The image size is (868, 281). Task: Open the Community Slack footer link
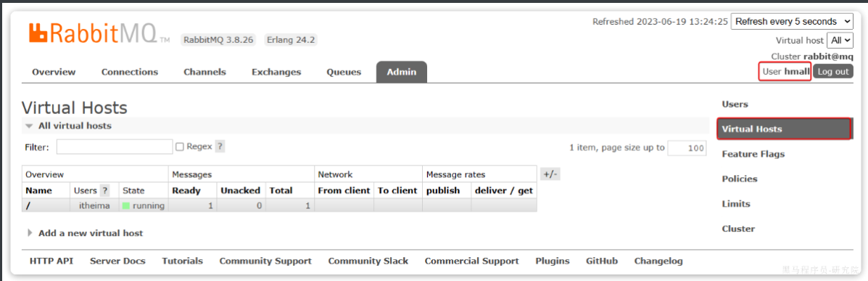tap(368, 261)
